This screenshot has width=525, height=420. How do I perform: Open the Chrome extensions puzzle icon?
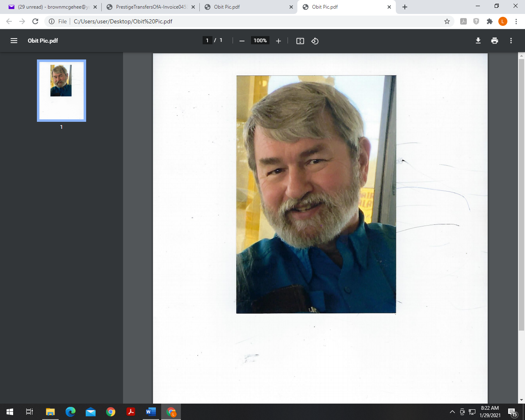[x=489, y=21]
